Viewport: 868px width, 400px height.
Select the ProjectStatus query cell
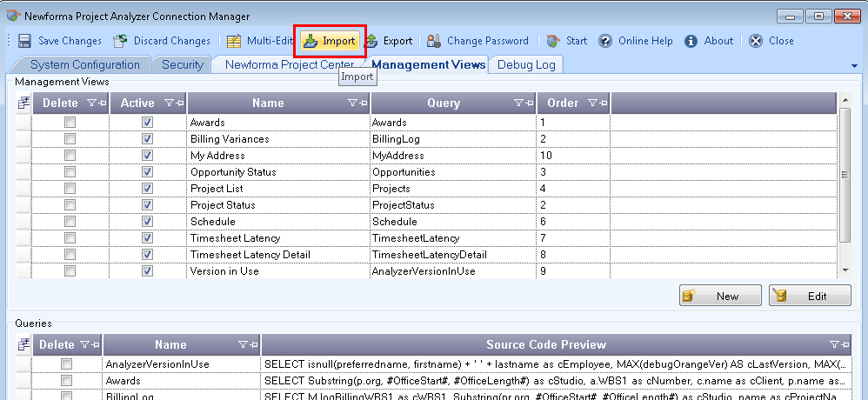point(453,205)
